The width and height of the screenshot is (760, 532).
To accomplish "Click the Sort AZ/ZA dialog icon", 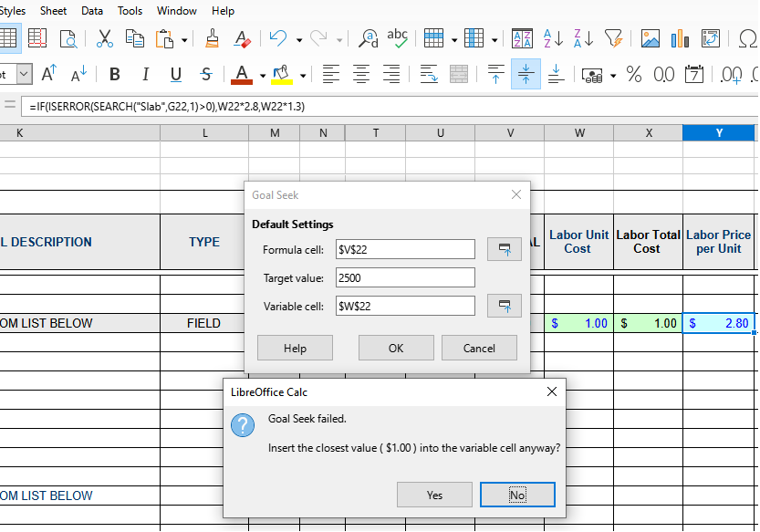I will [522, 39].
